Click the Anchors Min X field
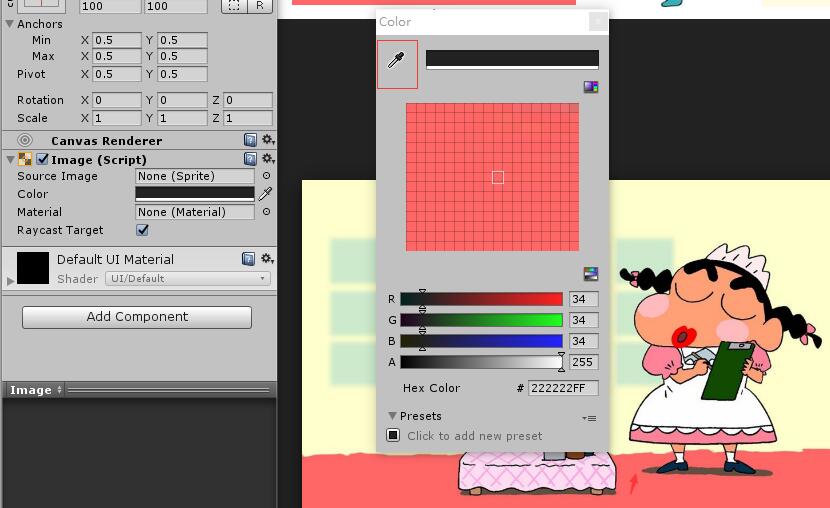Image resolution: width=830 pixels, height=508 pixels. tap(117, 40)
